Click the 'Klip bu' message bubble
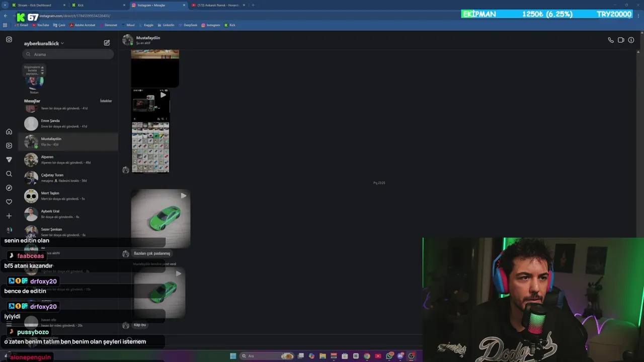The height and width of the screenshot is (362, 644). (x=140, y=325)
